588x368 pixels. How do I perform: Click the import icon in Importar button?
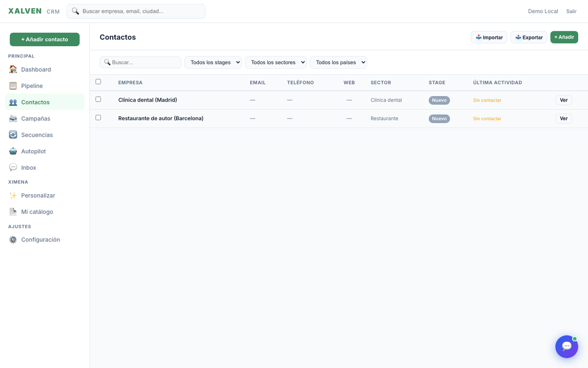pyautogui.click(x=479, y=37)
